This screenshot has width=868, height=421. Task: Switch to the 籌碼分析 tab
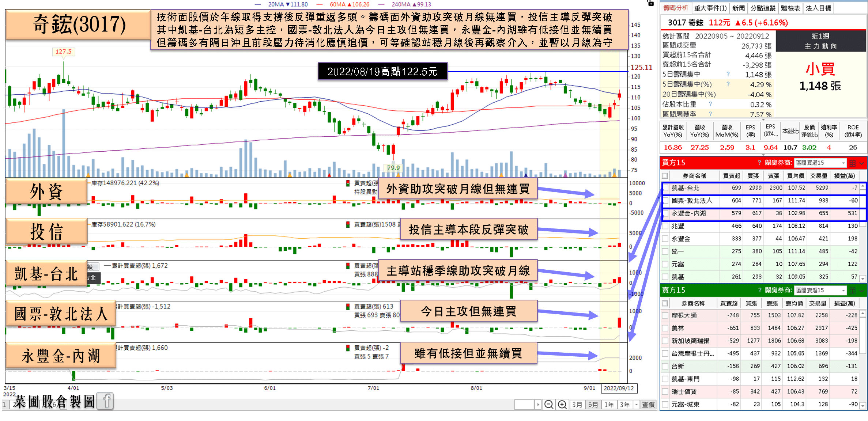pos(676,8)
